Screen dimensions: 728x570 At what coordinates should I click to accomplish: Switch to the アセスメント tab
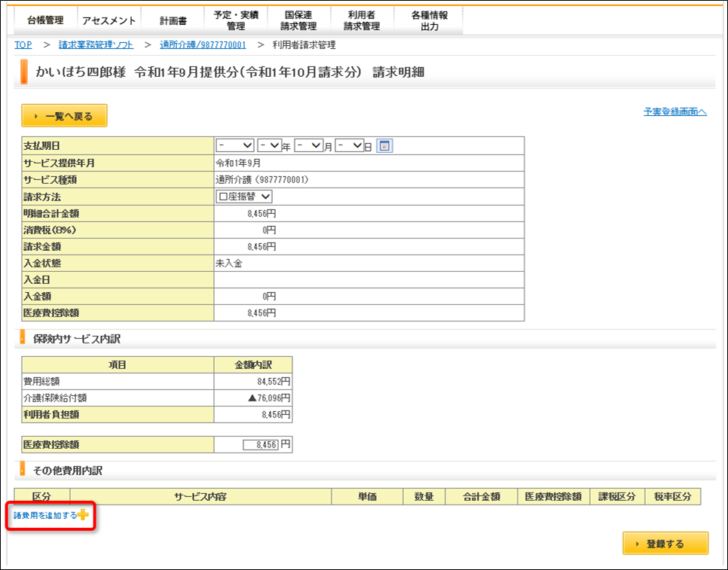point(109,20)
